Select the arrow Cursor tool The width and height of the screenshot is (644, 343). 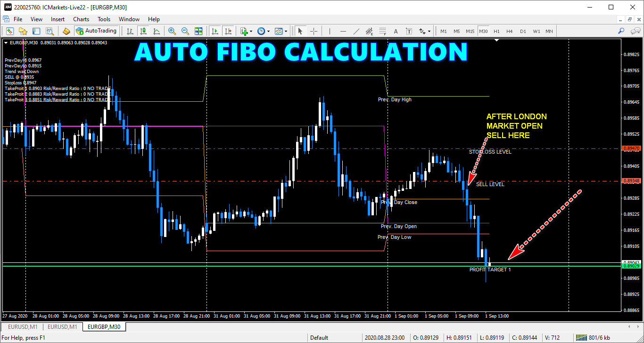[300, 31]
